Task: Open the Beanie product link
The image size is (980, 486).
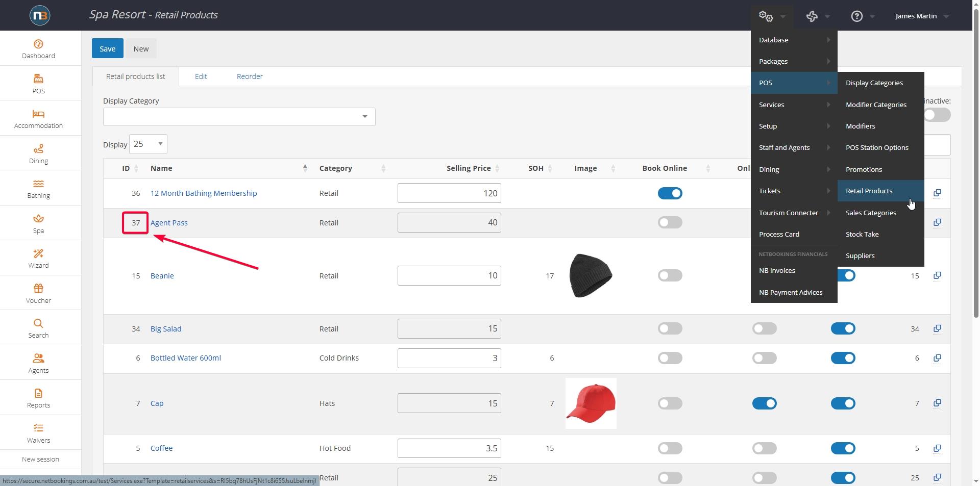Action: point(162,276)
